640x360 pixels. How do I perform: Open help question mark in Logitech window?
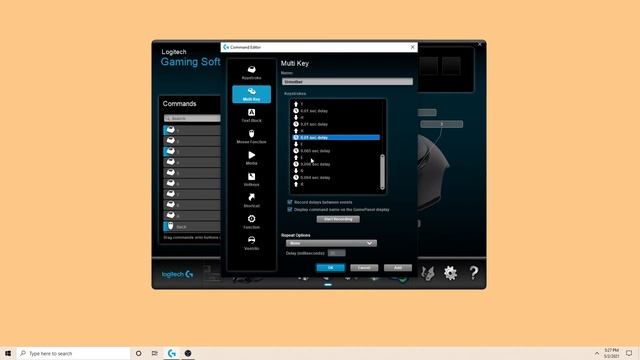click(473, 273)
